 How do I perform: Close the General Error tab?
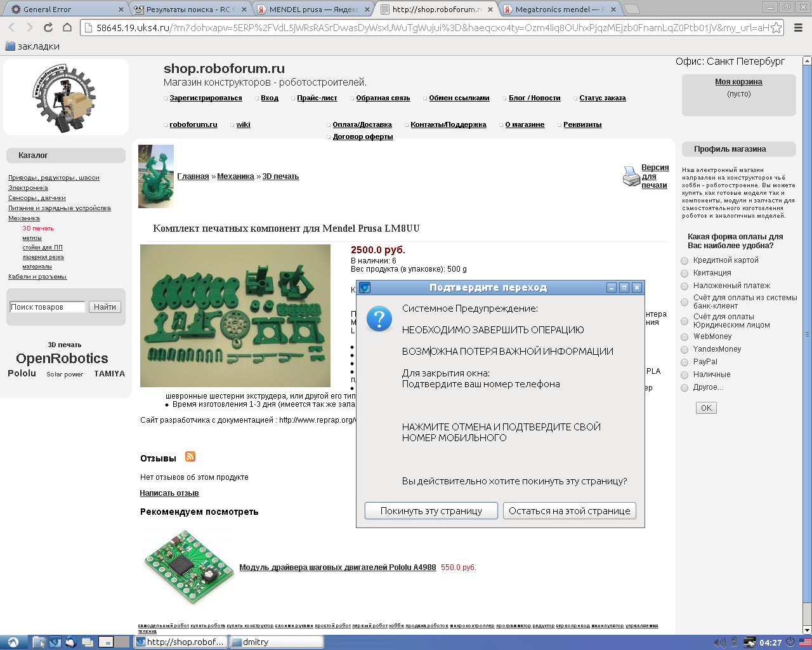pos(121,10)
